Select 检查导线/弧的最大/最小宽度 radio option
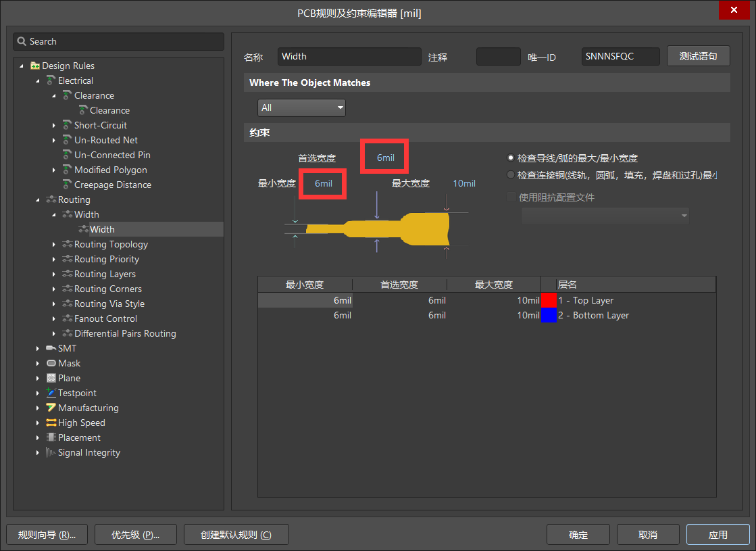The height and width of the screenshot is (551, 756). (511, 158)
